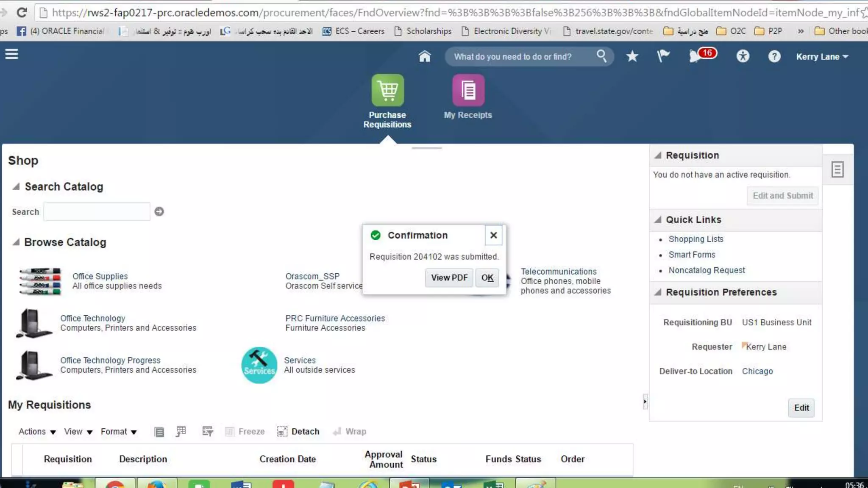Click View PDF in confirmation
The height and width of the screenshot is (488, 868).
449,278
